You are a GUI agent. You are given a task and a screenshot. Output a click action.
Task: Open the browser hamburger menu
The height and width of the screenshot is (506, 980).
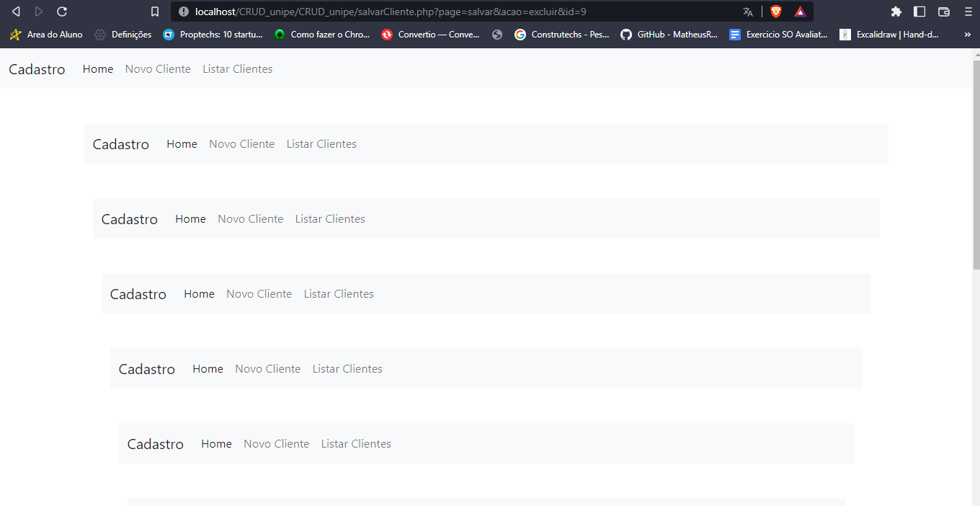968,11
